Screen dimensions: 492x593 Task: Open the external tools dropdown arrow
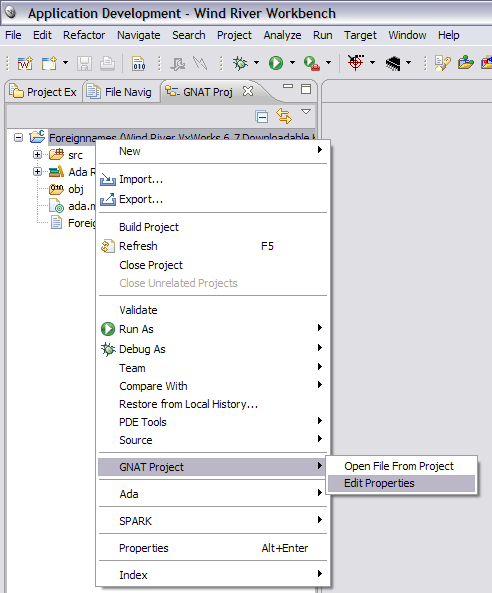coord(328,62)
